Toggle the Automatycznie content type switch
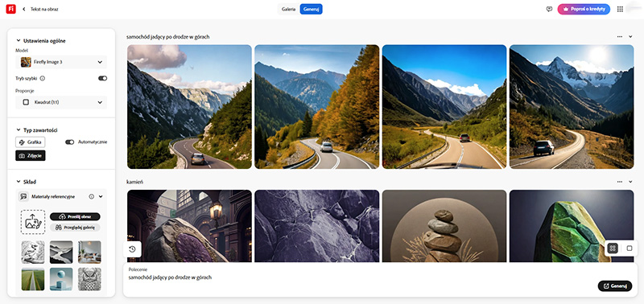The height and width of the screenshot is (304, 644). click(x=70, y=142)
